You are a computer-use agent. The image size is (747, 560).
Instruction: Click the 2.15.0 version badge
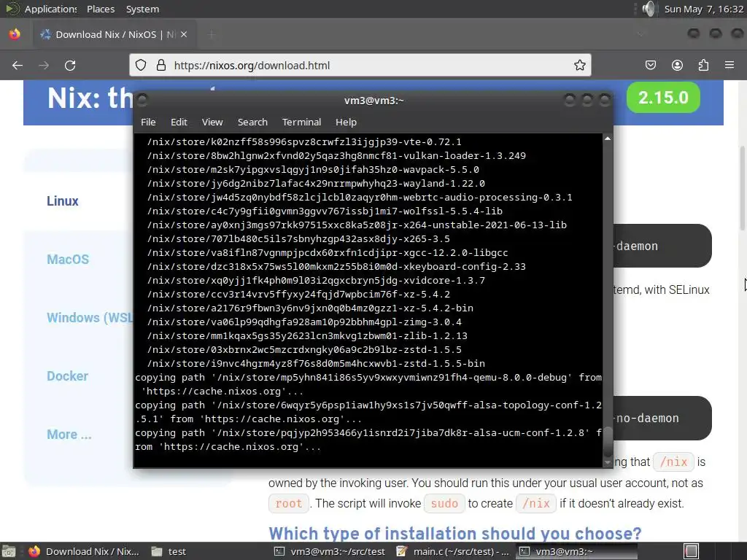[x=663, y=98]
